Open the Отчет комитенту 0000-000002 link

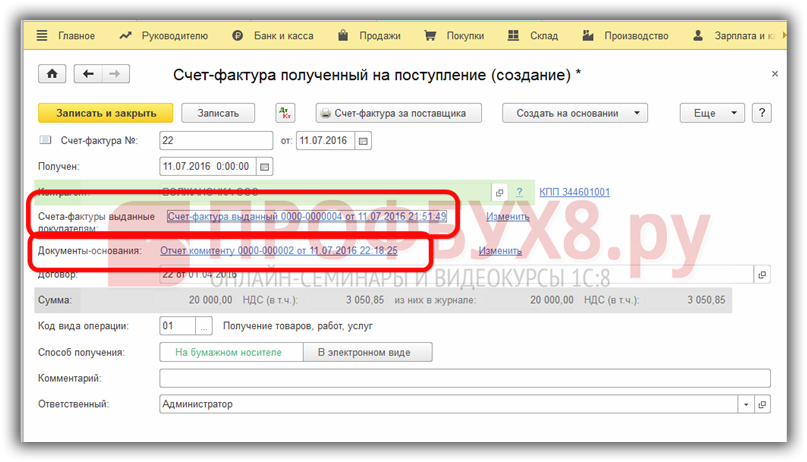click(x=279, y=251)
